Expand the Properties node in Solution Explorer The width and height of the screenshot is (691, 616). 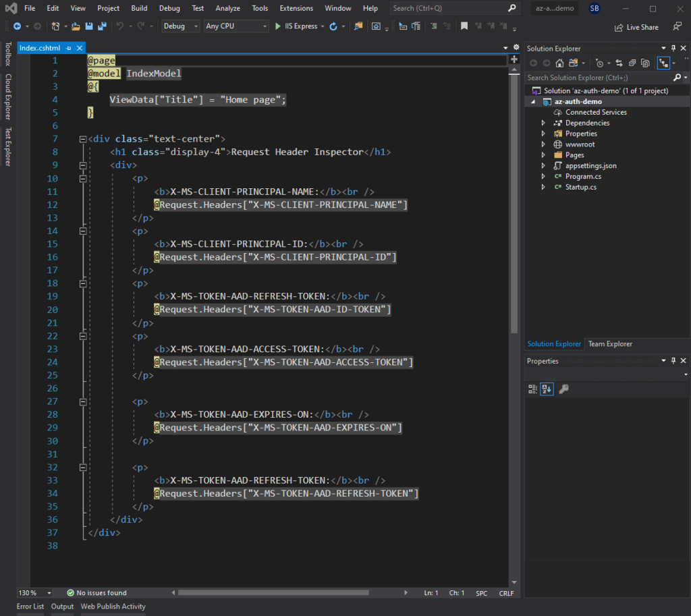[543, 134]
